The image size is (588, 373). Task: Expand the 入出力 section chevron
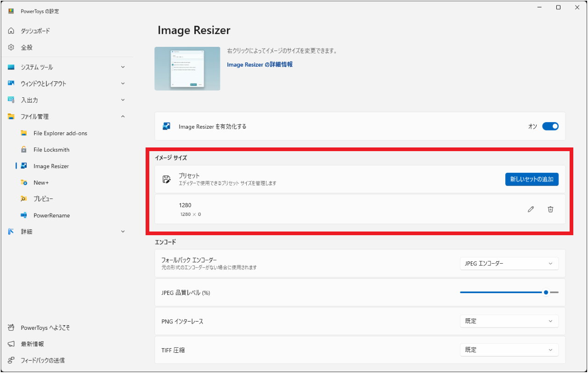(x=123, y=100)
